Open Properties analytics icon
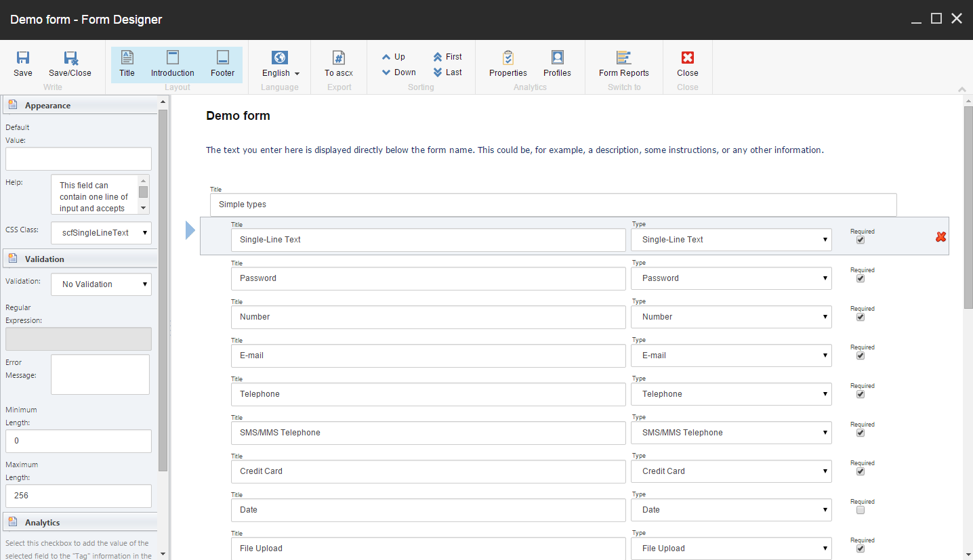 click(508, 58)
